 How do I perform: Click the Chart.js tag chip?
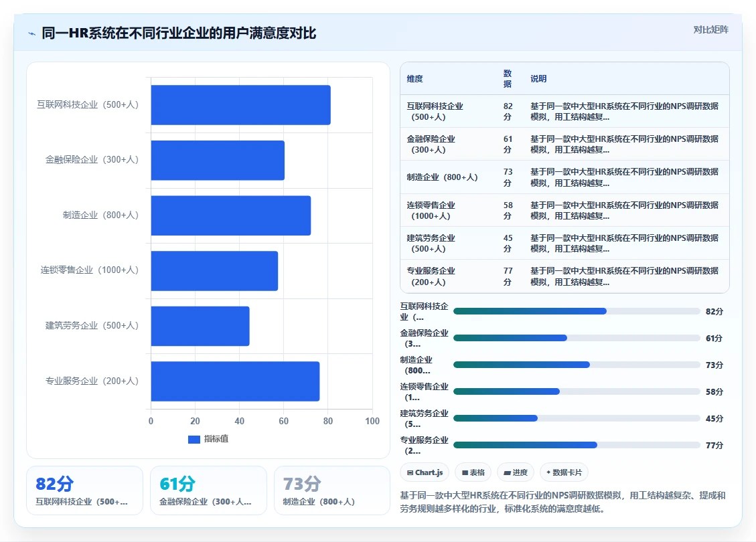coord(425,472)
